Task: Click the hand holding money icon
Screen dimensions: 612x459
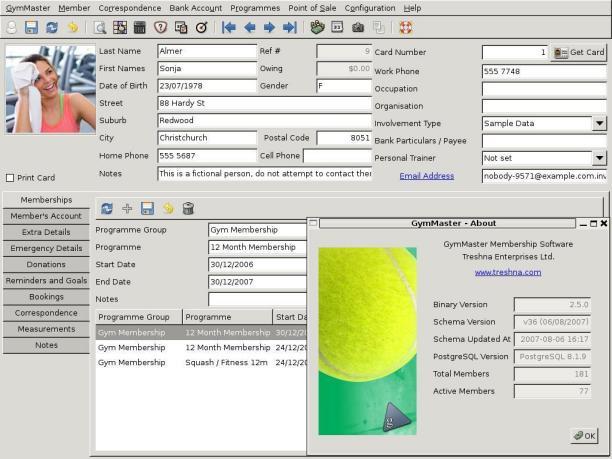Action: pos(317,27)
